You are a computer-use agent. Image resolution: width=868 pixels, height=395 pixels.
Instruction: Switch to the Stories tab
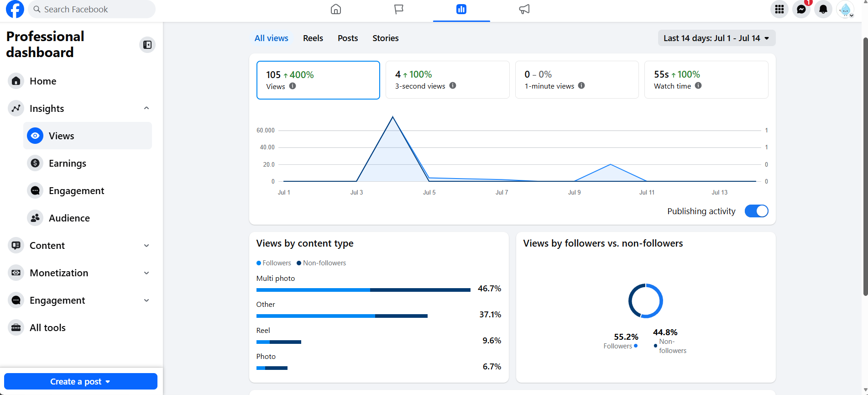coord(386,38)
